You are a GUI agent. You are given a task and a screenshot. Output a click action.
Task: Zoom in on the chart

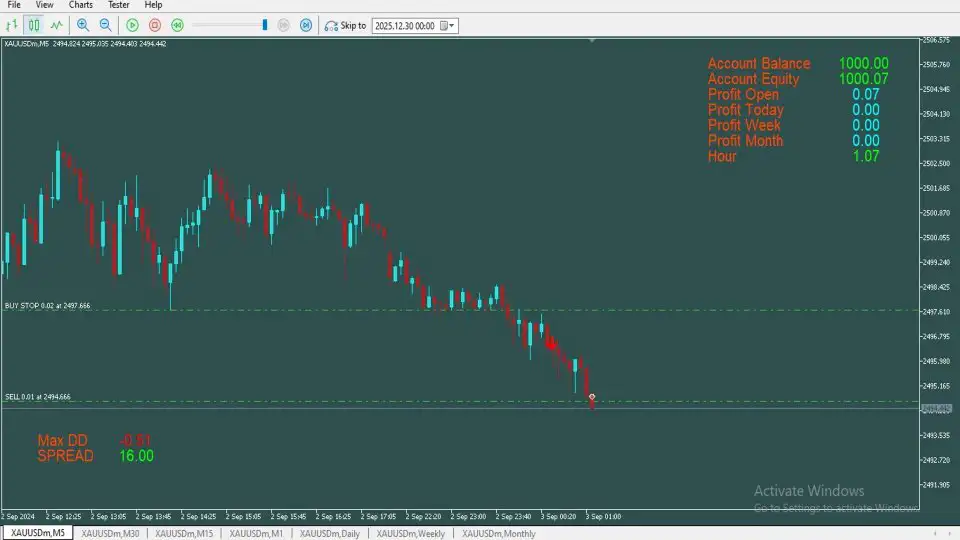click(83, 25)
